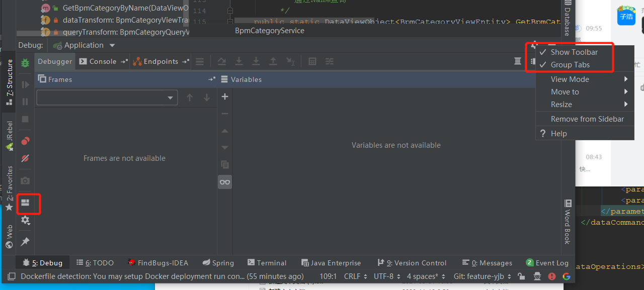Change CRLF line separator in status bar
The width and height of the screenshot is (644, 290).
355,276
